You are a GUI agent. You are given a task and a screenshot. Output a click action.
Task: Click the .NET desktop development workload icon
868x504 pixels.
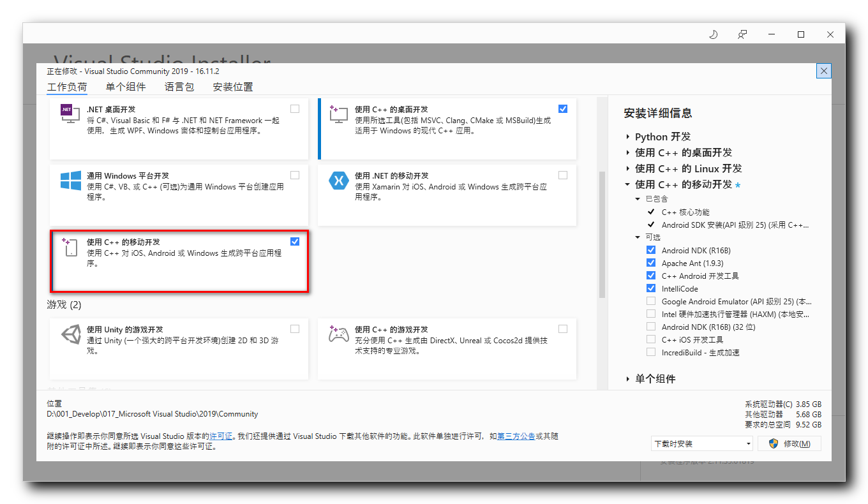pyautogui.click(x=70, y=114)
